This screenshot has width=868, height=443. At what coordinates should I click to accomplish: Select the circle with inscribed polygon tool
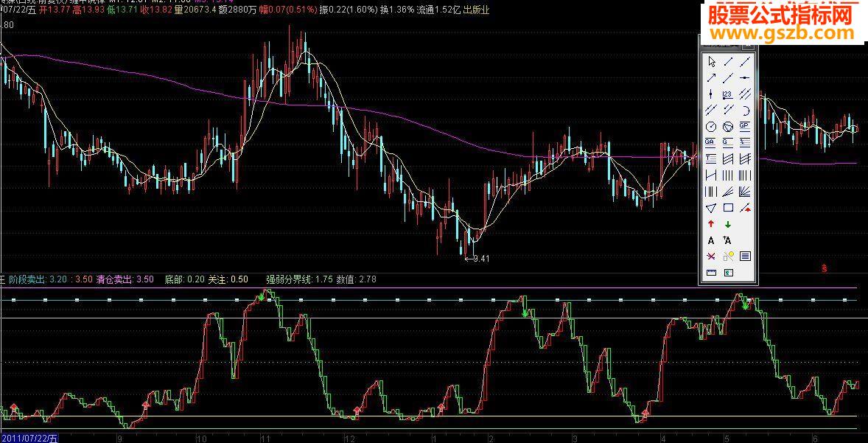coord(728,126)
